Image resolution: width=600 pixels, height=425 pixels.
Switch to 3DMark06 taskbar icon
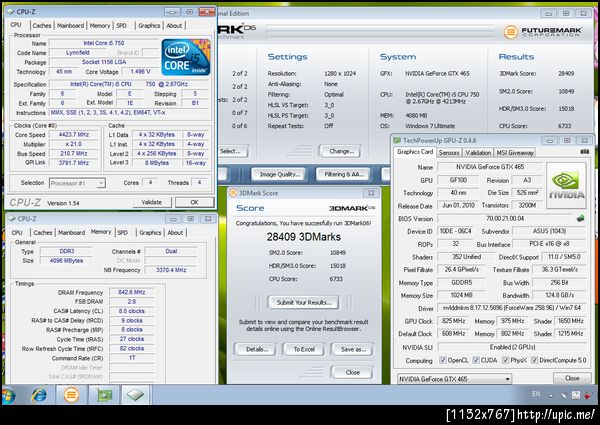71,395
